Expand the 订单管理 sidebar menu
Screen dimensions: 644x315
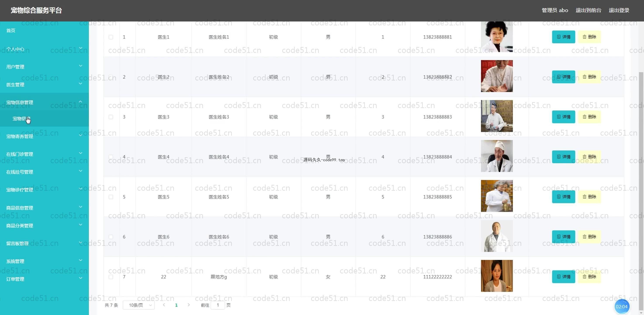44,279
